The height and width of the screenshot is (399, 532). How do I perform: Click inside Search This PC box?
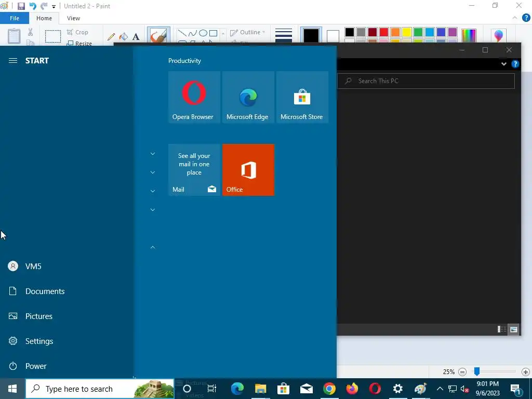pos(426,81)
